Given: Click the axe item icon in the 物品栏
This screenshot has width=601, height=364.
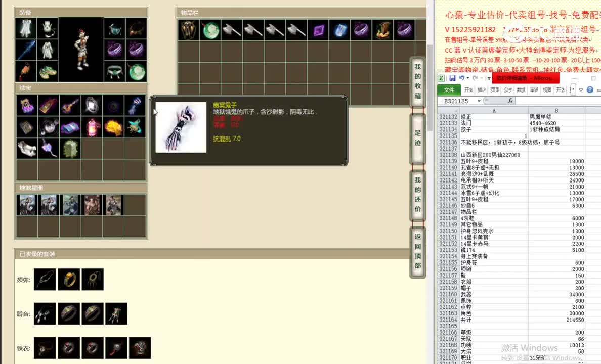Looking at the screenshot, I should [232, 30].
